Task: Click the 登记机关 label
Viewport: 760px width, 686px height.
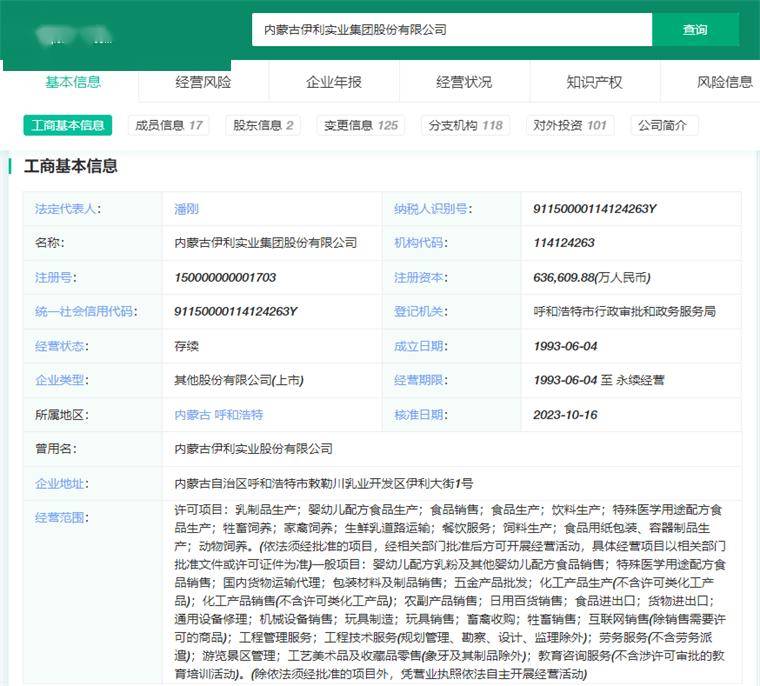Action: click(x=421, y=312)
